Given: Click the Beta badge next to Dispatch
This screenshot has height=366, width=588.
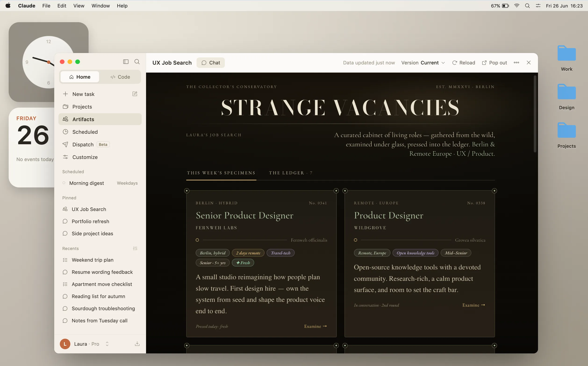Looking at the screenshot, I should [103, 144].
